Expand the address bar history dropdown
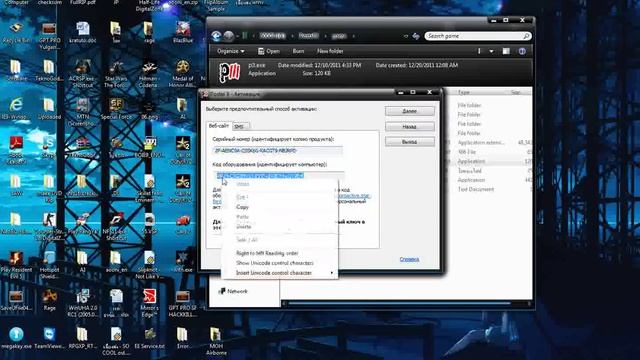This screenshot has width=640, height=360. point(405,36)
